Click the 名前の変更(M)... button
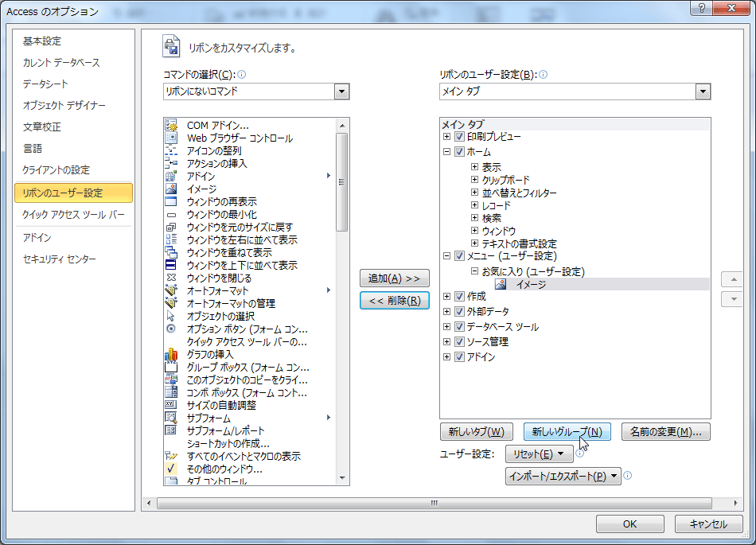Viewport: 756px width, 545px height. pyautogui.click(x=666, y=432)
